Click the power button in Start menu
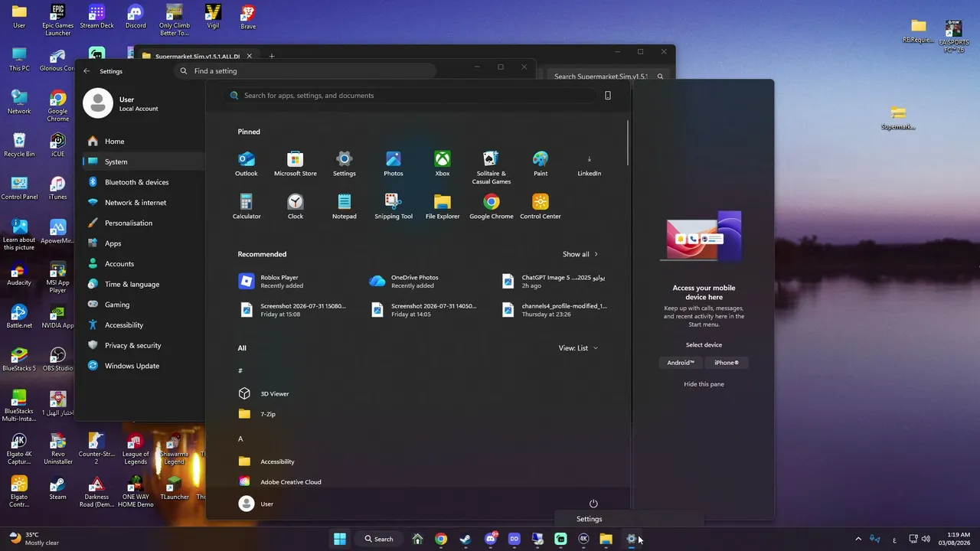980x551 pixels. [x=593, y=504]
